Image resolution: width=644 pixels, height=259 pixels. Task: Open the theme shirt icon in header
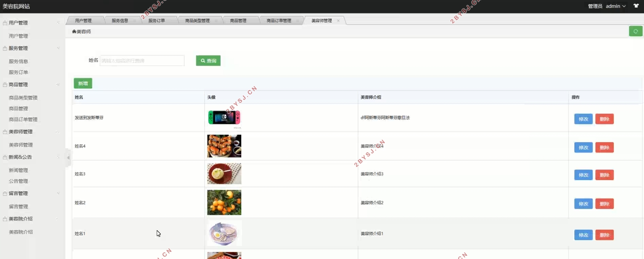[636, 6]
